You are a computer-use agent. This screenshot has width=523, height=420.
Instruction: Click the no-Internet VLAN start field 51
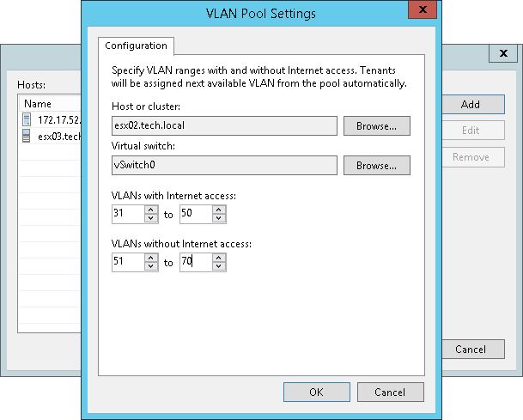point(129,262)
